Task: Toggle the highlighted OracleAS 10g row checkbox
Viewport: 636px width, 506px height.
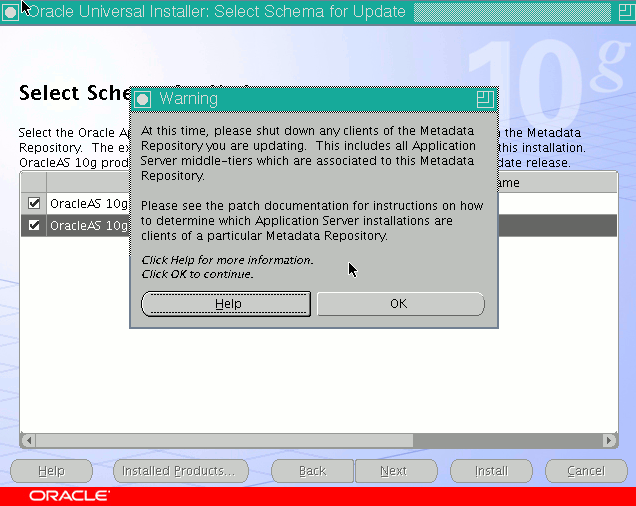Action: (34, 225)
